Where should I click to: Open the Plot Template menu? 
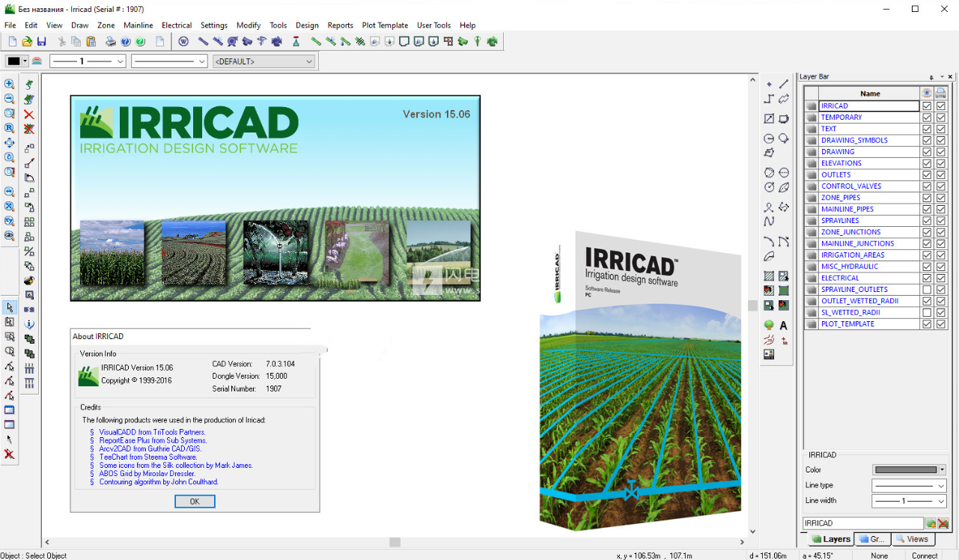[385, 25]
